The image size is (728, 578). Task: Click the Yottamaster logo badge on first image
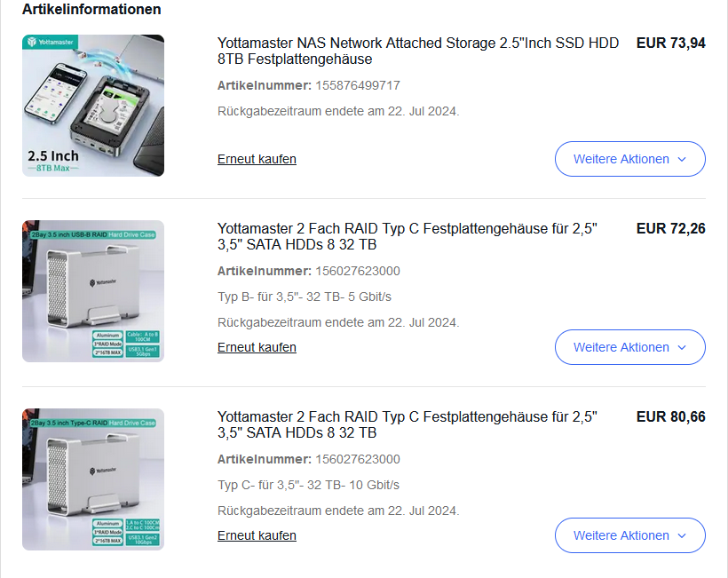pos(50,42)
